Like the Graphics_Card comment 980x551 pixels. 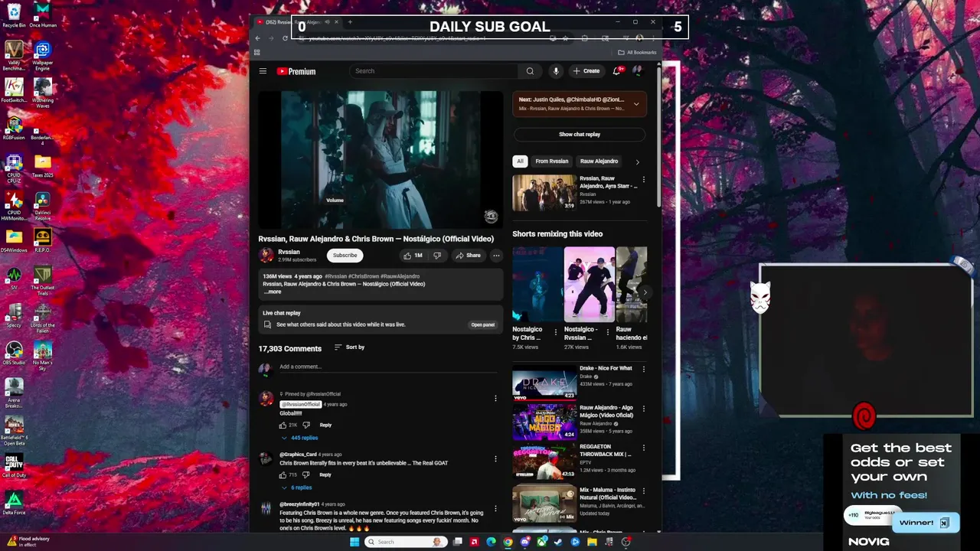pyautogui.click(x=283, y=474)
